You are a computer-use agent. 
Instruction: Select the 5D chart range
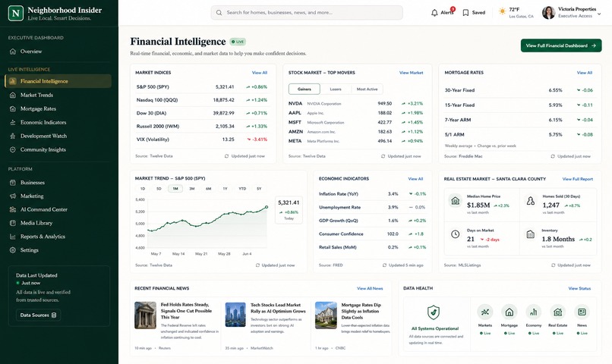[x=159, y=189]
